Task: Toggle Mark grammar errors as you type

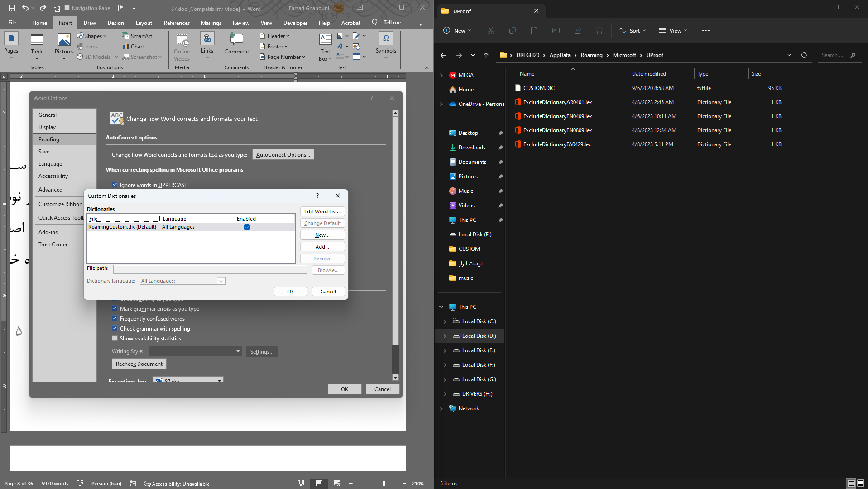Action: (115, 308)
